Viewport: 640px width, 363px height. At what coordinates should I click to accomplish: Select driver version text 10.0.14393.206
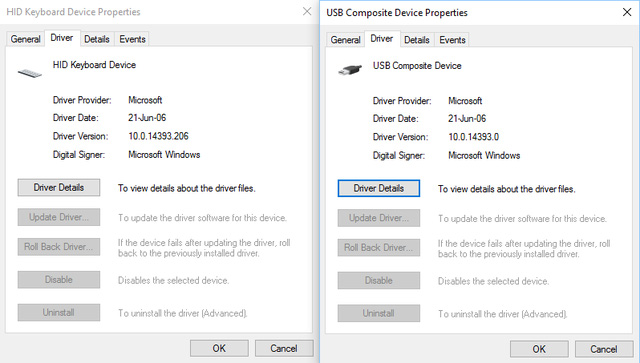pos(158,136)
